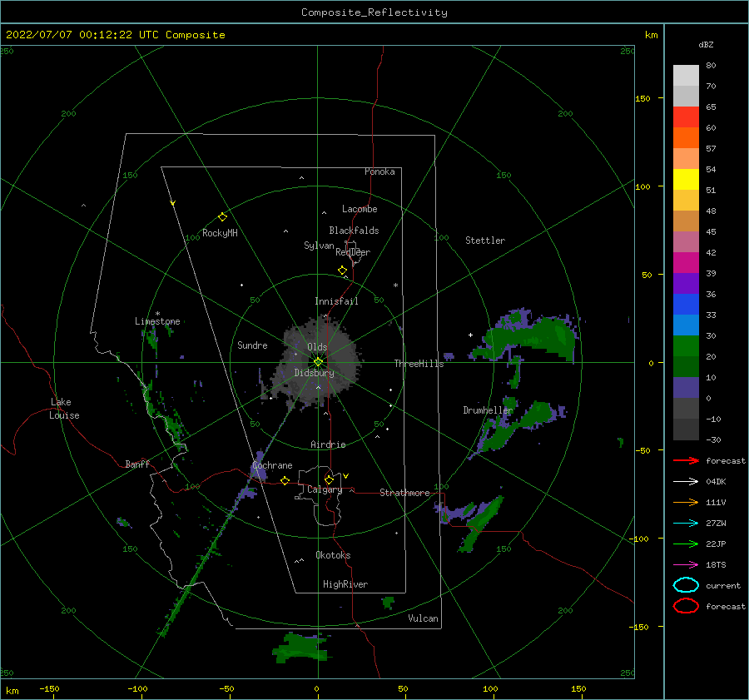The image size is (749, 700).
Task: Click the Stettler label
Action: 485,241
